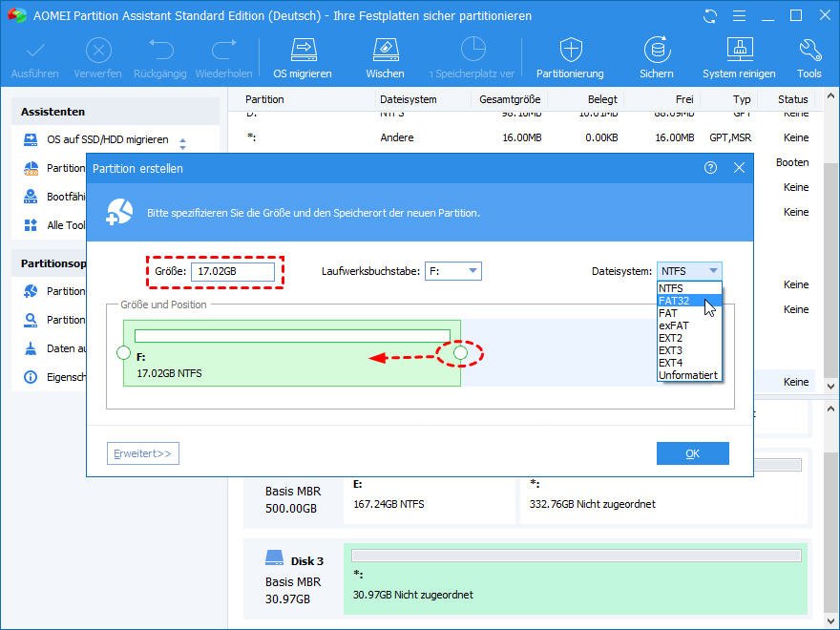Click OS auf SSD/HDD migrieren sidebar icon
This screenshot has height=630, width=840.
click(x=31, y=139)
